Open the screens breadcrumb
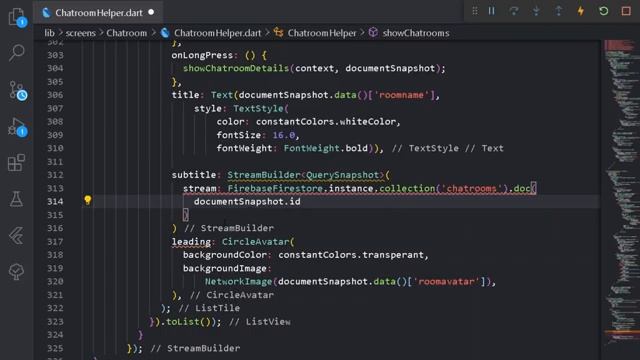 tap(80, 33)
